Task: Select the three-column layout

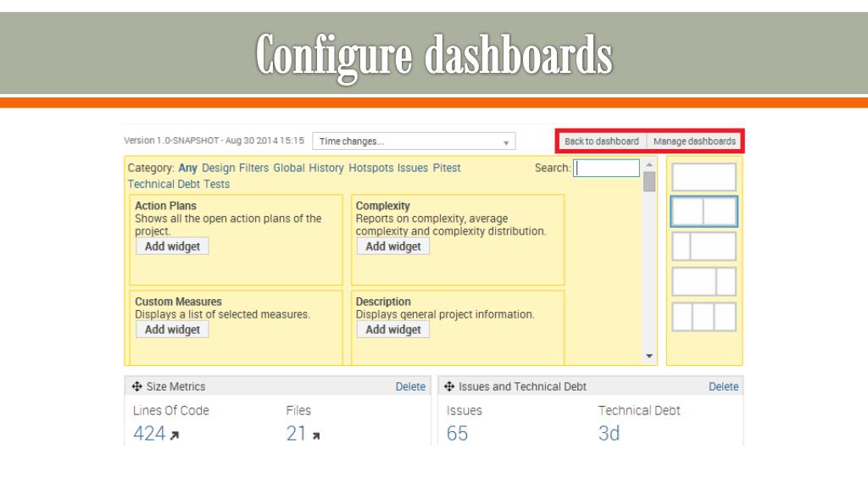Action: point(704,317)
